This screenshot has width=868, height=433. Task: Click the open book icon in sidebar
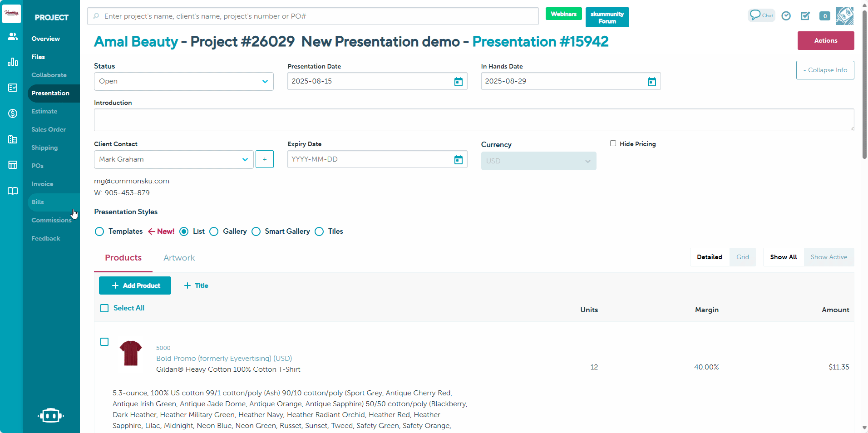[13, 191]
